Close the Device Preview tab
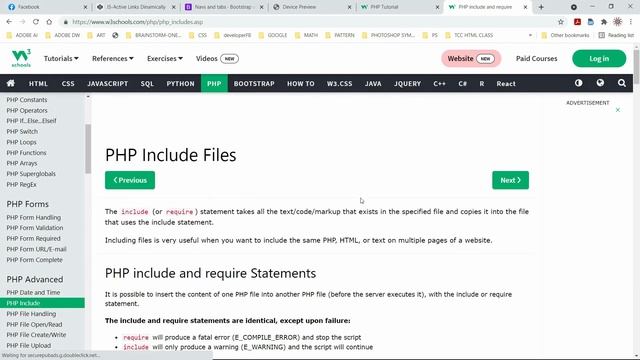 tap(349, 7)
